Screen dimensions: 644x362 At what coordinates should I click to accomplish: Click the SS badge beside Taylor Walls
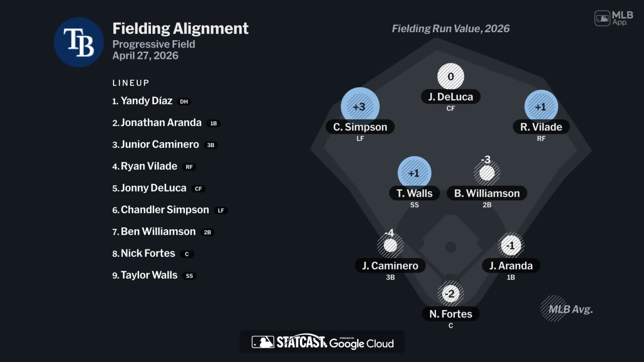(x=190, y=276)
